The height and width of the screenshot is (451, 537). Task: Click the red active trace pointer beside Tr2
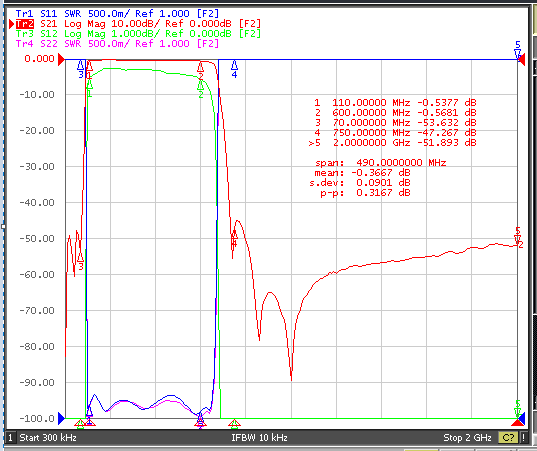point(12,24)
